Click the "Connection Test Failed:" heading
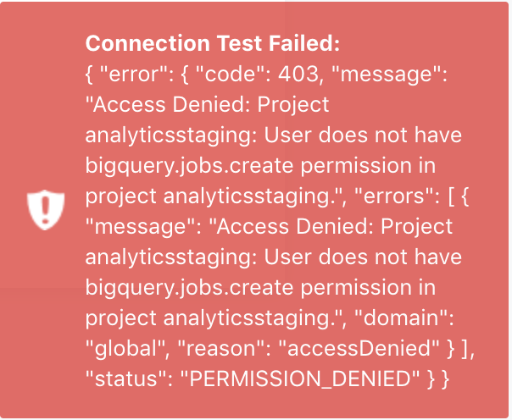Viewport: 512px width, 420px height. click(x=213, y=43)
